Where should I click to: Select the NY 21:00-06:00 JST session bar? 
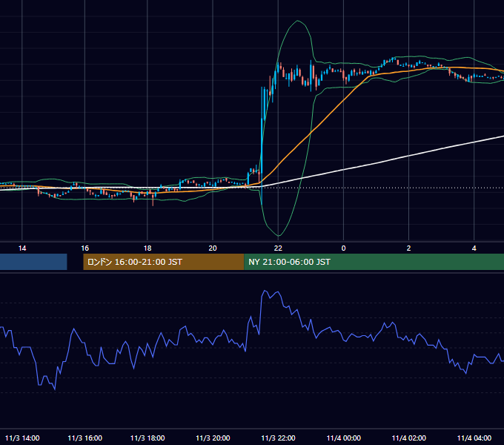374,262
